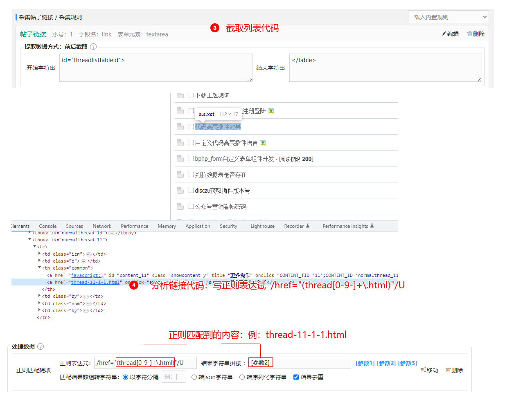Switch to the Network tab

click(102, 226)
